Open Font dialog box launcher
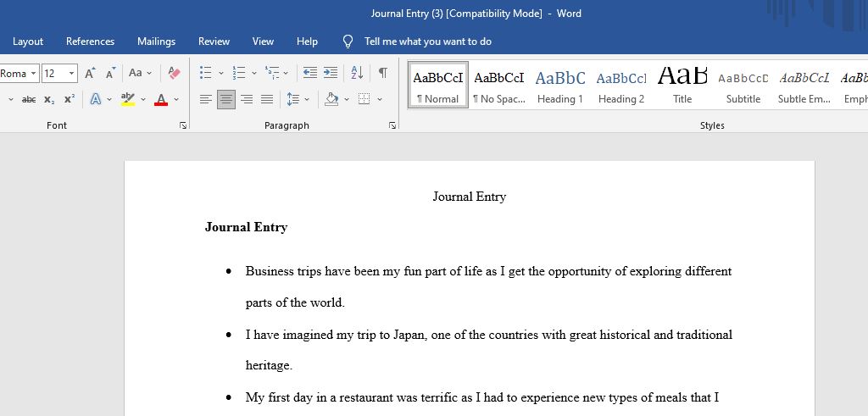 tap(183, 126)
